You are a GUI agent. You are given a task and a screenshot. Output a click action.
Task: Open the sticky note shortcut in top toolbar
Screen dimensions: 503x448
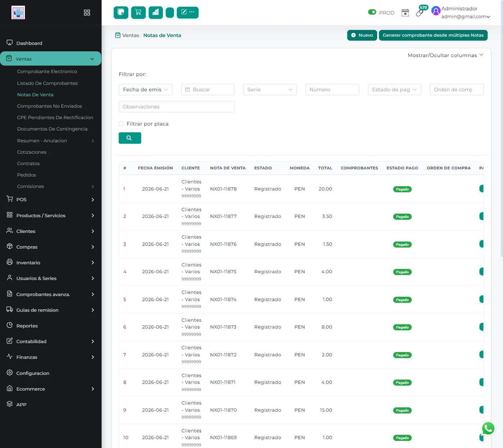pyautogui.click(x=121, y=13)
